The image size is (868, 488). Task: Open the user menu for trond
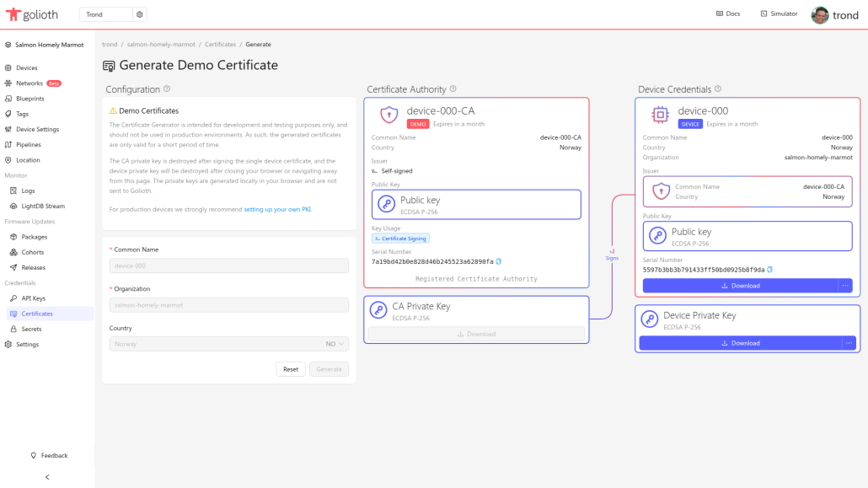[x=834, y=15]
